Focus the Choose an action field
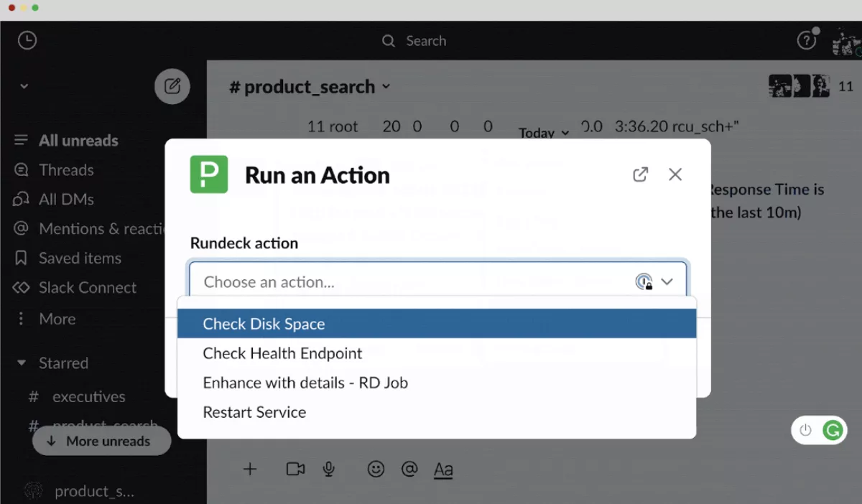 tap(438, 282)
